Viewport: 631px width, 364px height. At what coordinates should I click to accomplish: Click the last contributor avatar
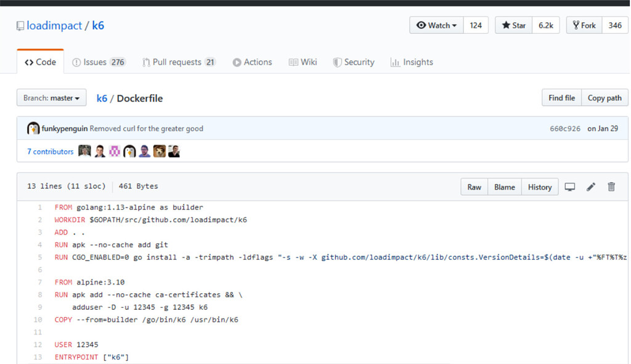tap(174, 152)
